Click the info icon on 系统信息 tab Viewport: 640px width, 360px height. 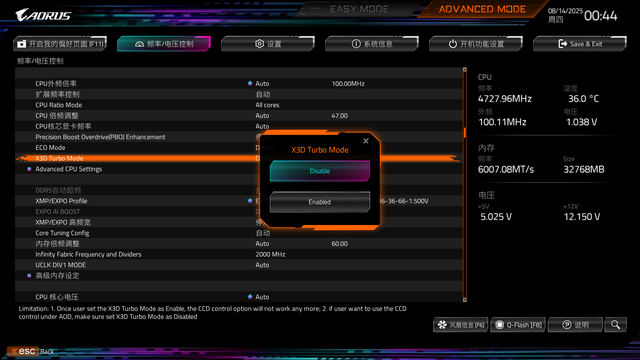point(356,44)
